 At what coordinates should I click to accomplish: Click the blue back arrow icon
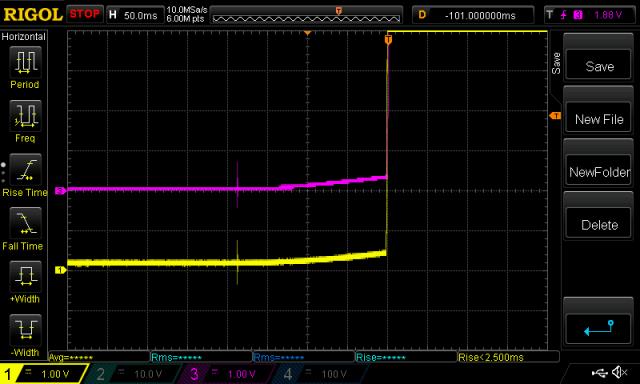pos(599,328)
